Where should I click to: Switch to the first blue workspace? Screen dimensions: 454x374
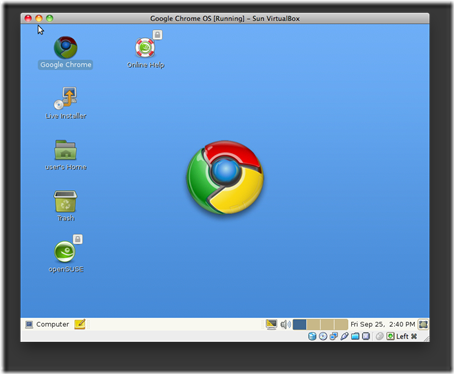click(299, 324)
